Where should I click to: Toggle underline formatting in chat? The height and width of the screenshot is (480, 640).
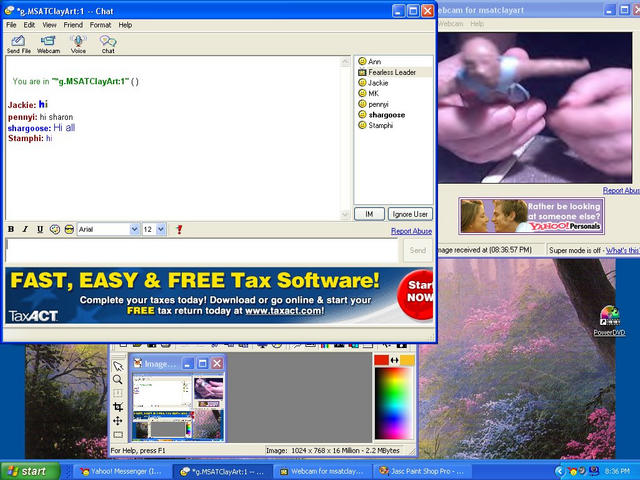click(40, 229)
